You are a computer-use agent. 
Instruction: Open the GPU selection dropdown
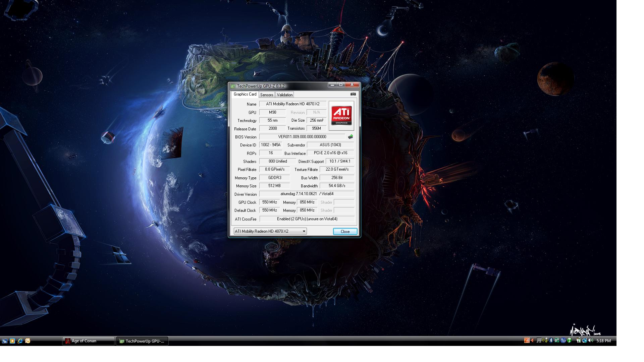click(270, 231)
